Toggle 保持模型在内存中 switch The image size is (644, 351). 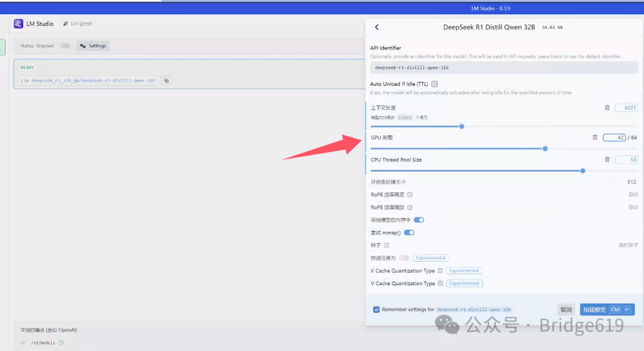[419, 220]
